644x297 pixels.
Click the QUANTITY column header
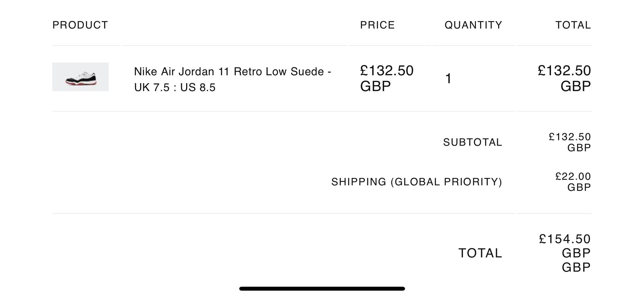click(473, 25)
